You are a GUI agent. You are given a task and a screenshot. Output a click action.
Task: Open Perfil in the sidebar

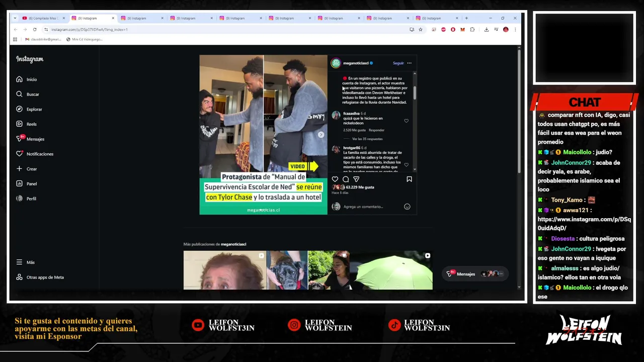click(x=26, y=199)
